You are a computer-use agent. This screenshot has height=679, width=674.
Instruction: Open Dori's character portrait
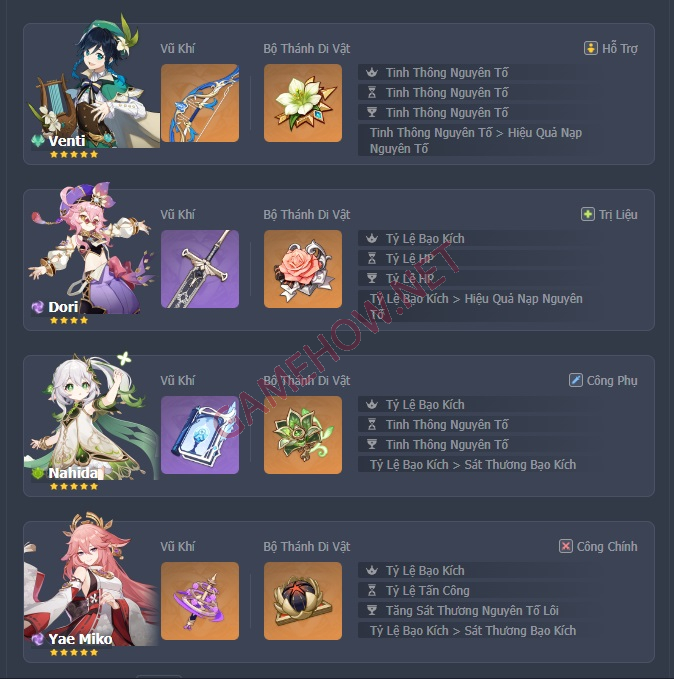pyautogui.click(x=89, y=248)
